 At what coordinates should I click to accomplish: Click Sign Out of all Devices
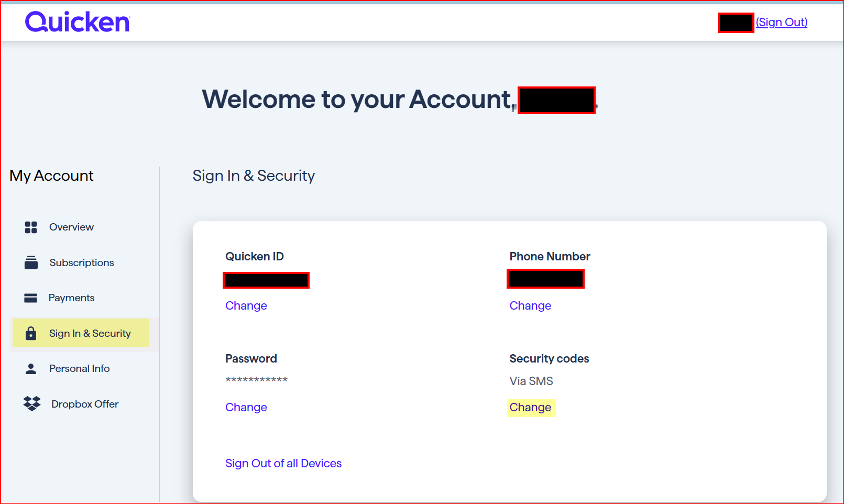tap(283, 463)
